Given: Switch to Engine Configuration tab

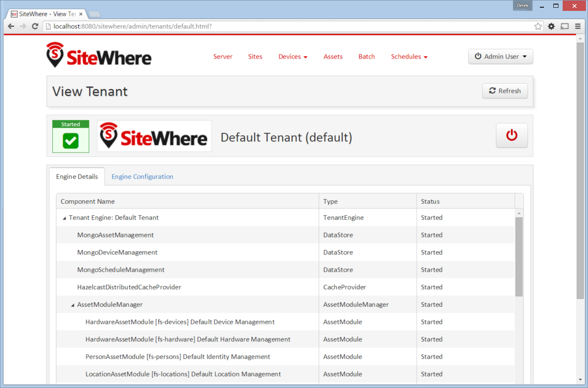Looking at the screenshot, I should point(142,176).
